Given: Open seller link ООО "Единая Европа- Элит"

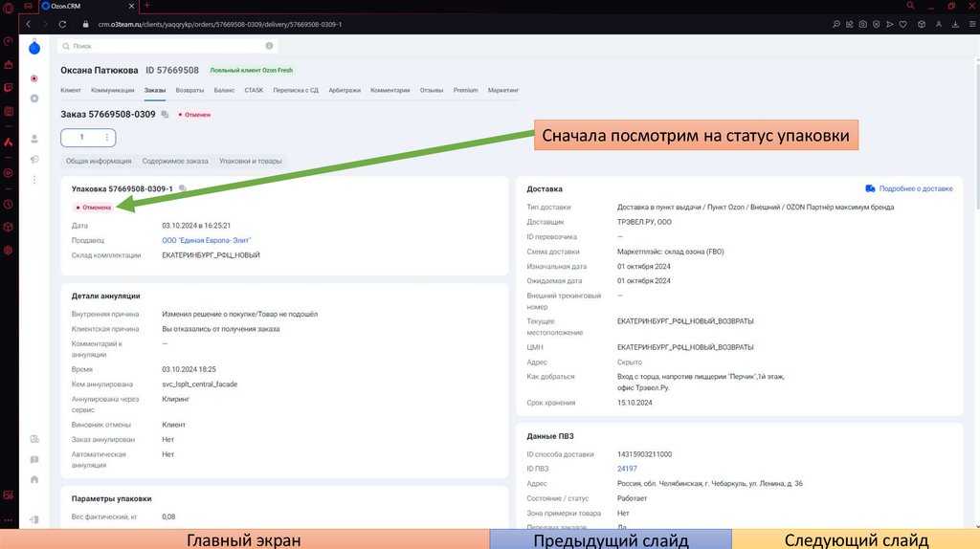Looking at the screenshot, I should pos(207,240).
